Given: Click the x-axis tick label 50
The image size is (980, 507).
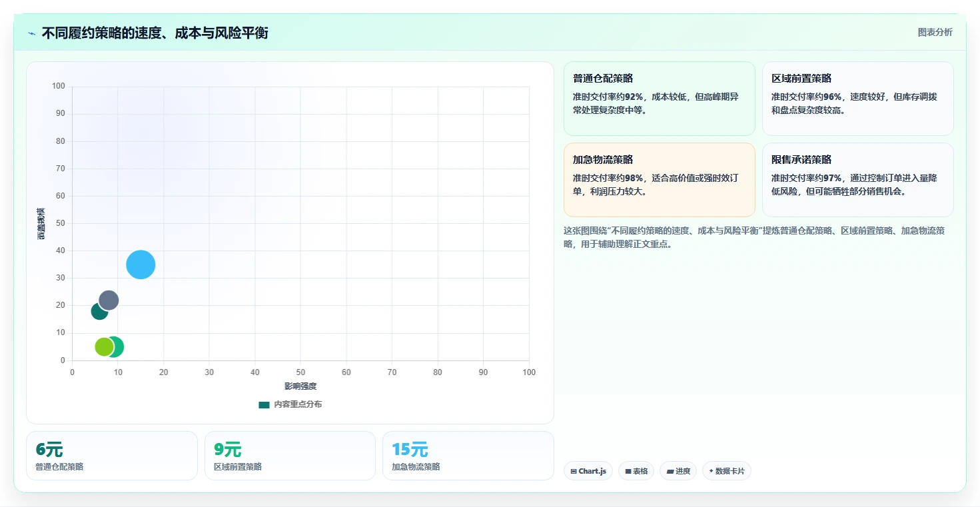Looking at the screenshot, I should click(301, 372).
